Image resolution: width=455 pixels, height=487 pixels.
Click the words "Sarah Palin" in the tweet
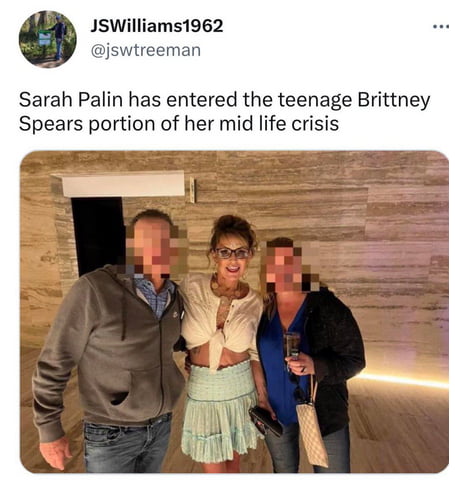click(x=71, y=99)
